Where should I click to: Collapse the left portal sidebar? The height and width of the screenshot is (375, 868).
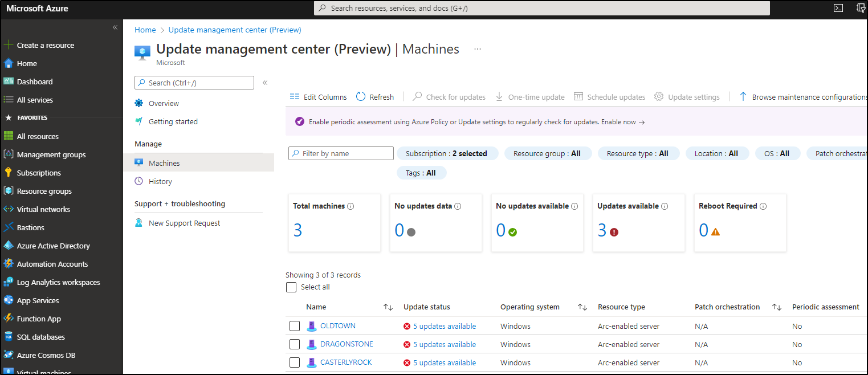pyautogui.click(x=115, y=27)
